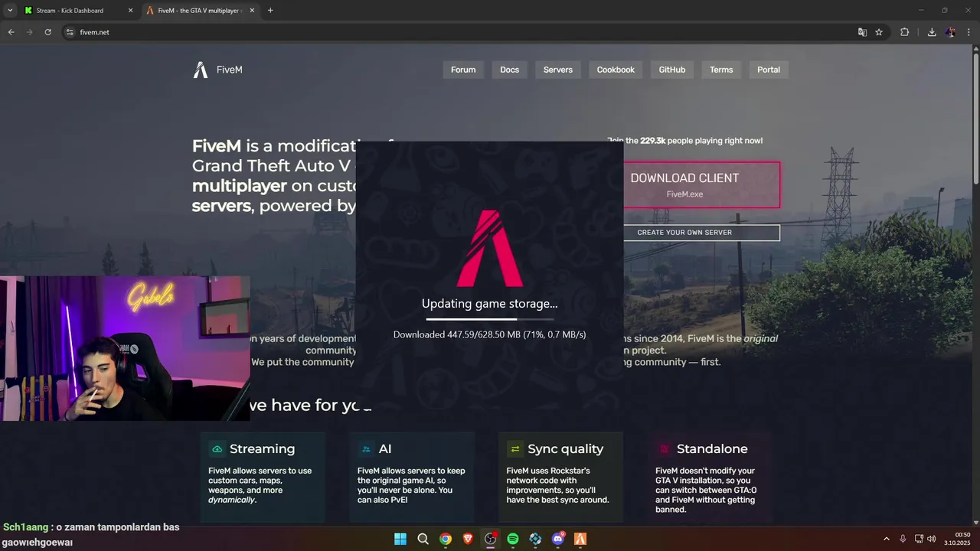Expand the tab search dropdown arrow
Image resolution: width=980 pixels, height=551 pixels.
tap(10, 11)
